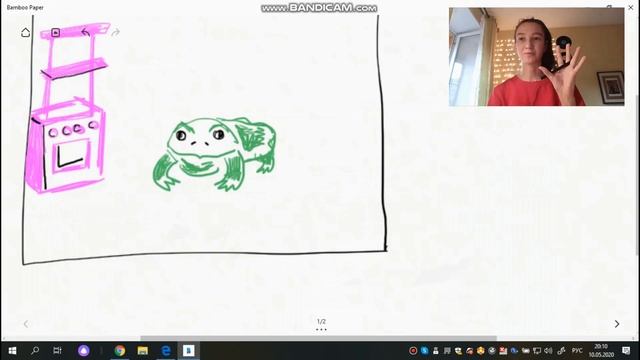Screen dimensions: 640x360
Task: Open the clock and calendar at 20:10
Action: 601,351
